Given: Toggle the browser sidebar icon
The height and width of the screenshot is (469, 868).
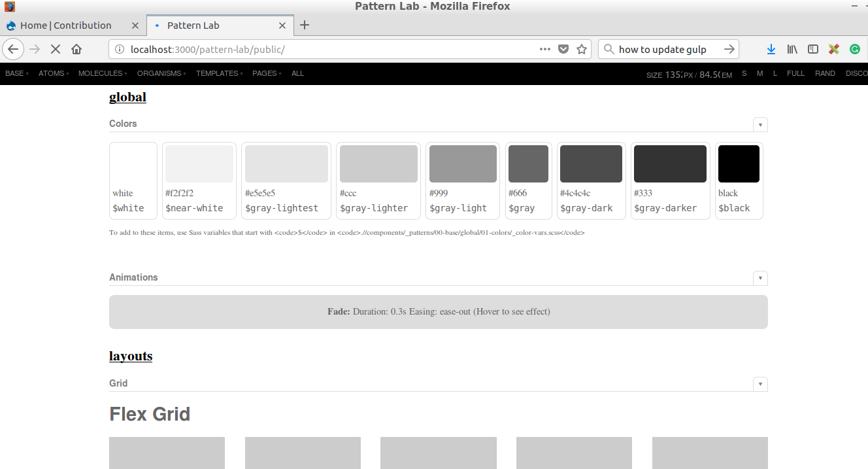Looking at the screenshot, I should (x=812, y=49).
